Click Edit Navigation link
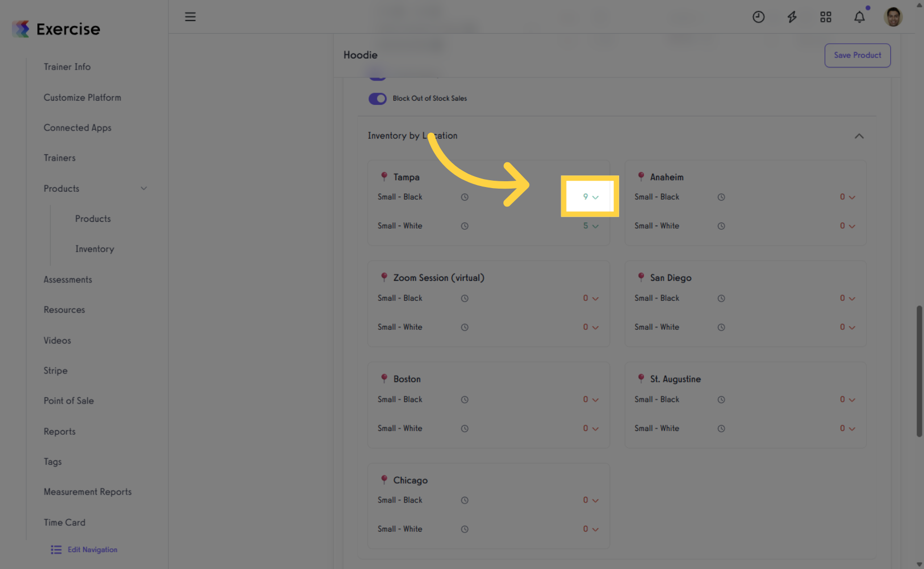Screen dimensions: 924x569 (x=92, y=550)
